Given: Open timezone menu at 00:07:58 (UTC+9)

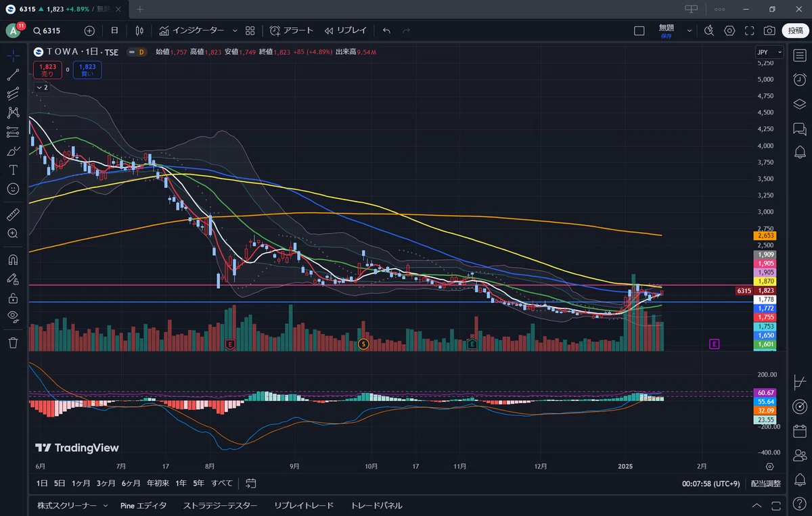Looking at the screenshot, I should pyautogui.click(x=711, y=484).
